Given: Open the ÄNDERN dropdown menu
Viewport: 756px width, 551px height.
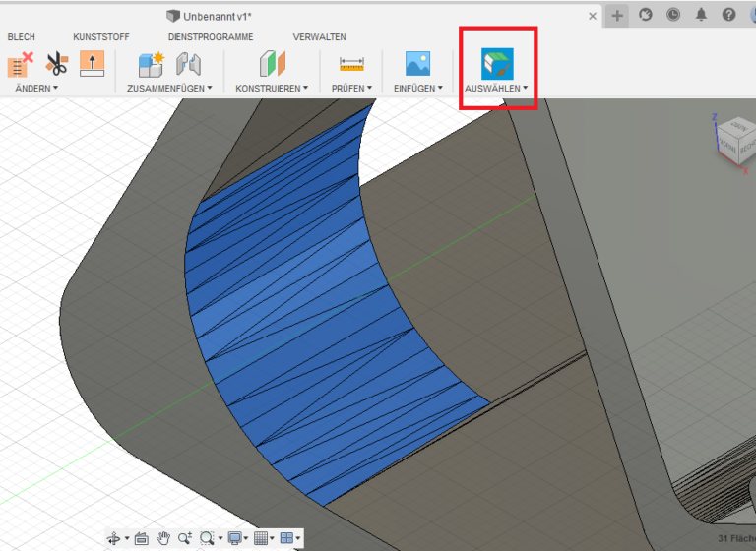Looking at the screenshot, I should coord(36,89).
